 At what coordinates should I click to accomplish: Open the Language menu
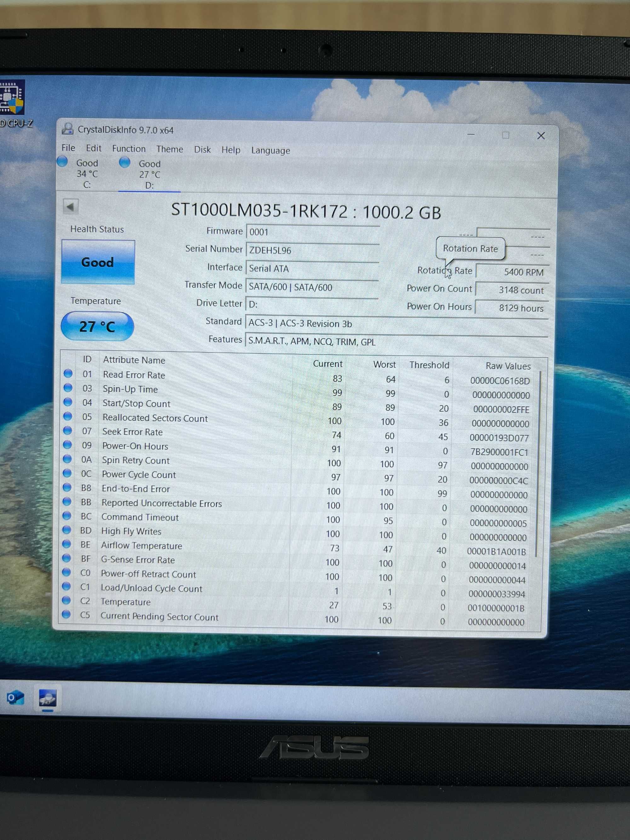click(270, 150)
